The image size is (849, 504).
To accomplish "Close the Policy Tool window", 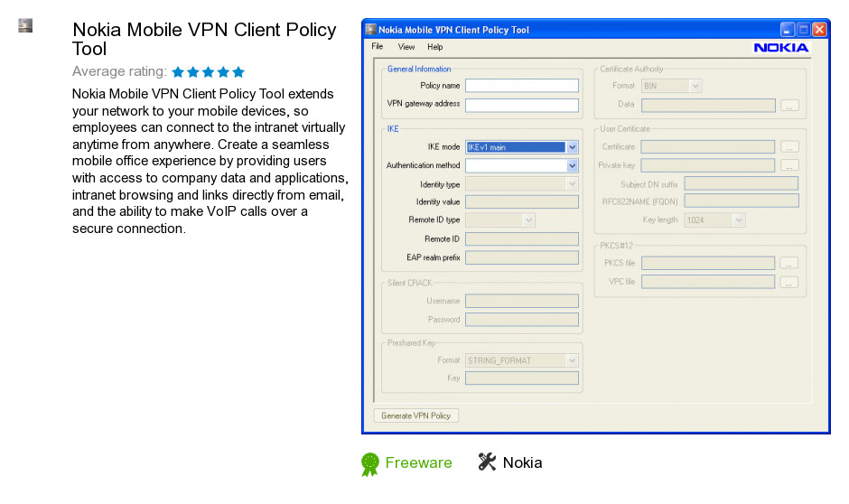I will tap(820, 29).
